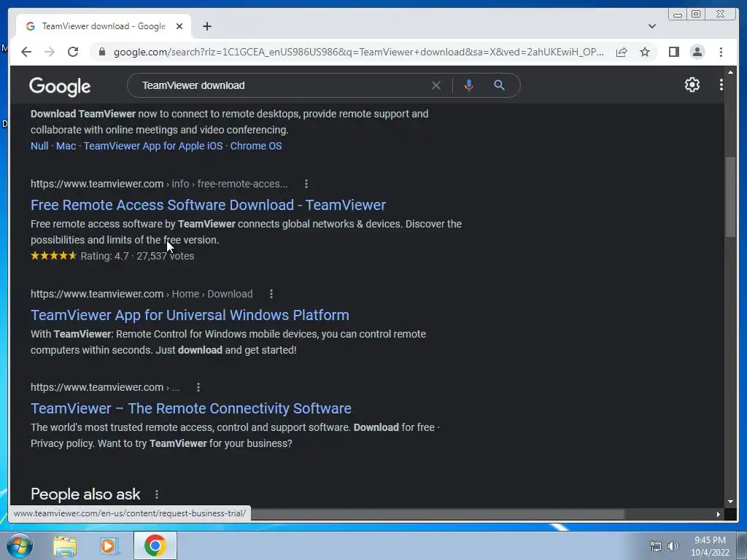The width and height of the screenshot is (747, 560).
Task: Submit search with magnifier icon
Action: tap(499, 85)
